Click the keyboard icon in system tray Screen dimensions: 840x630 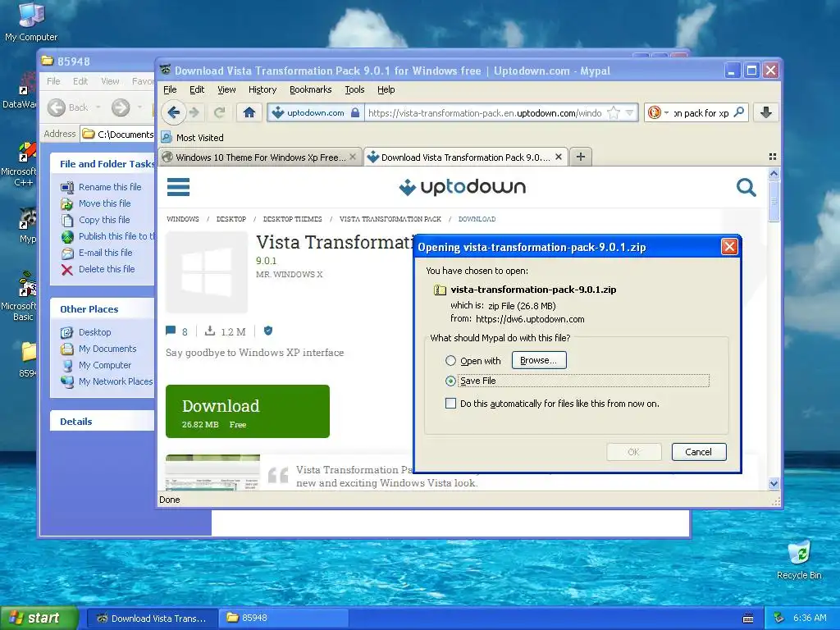[x=748, y=619]
